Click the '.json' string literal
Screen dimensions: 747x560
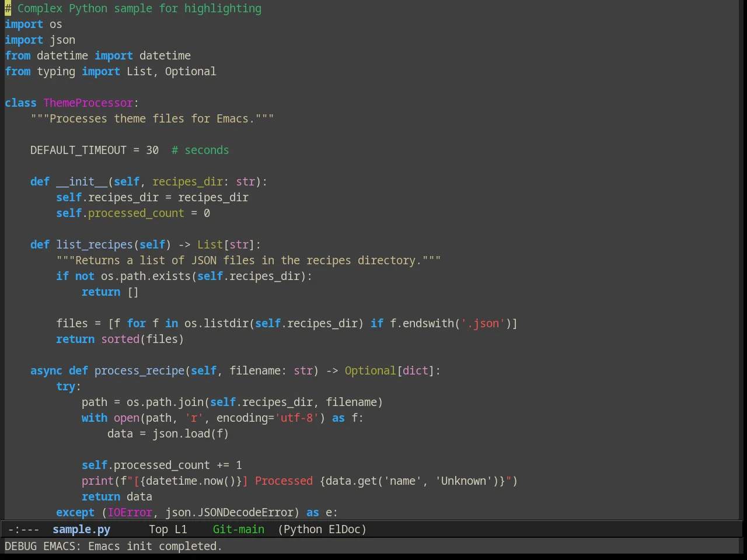point(483,323)
